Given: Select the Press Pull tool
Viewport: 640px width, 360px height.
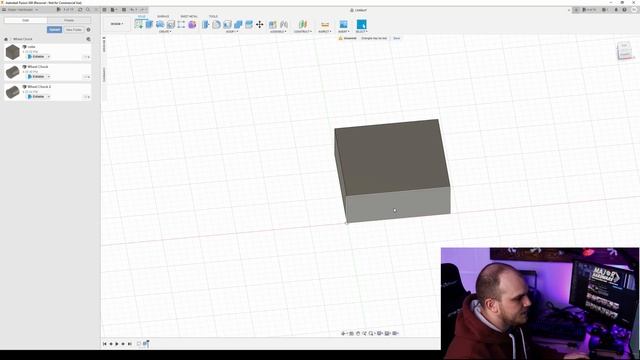Looking at the screenshot, I should [206, 24].
